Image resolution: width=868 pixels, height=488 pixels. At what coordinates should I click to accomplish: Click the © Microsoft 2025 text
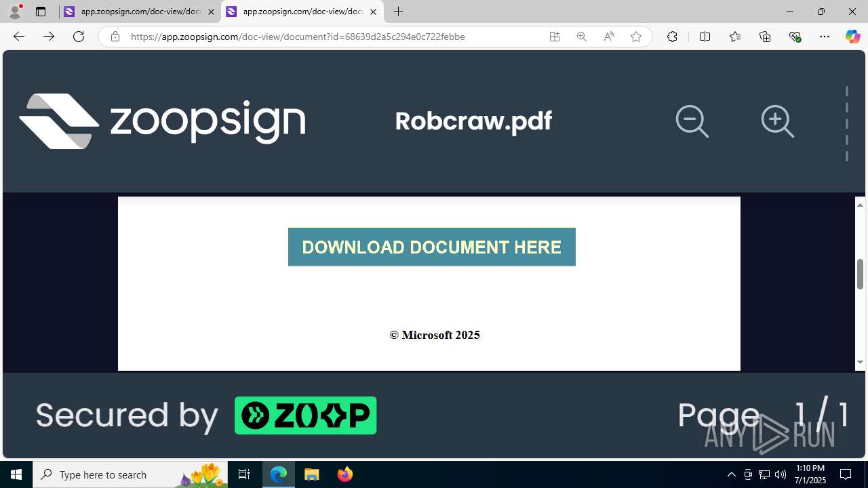435,335
